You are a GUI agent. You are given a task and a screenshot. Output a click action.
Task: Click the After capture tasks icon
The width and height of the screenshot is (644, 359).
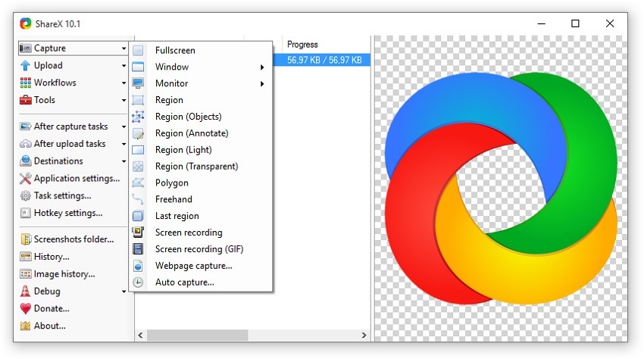[x=26, y=126]
